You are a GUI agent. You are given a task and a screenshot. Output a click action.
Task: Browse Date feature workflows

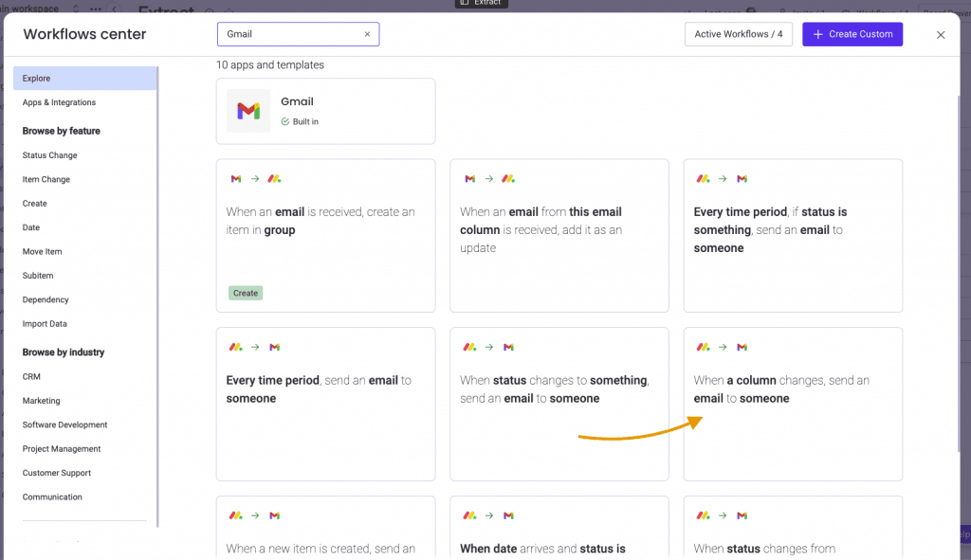[31, 227]
